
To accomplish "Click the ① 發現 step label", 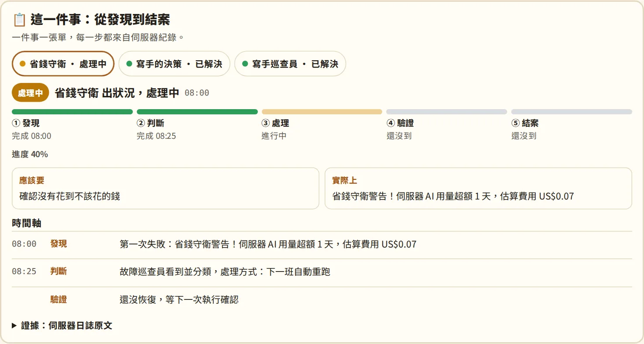I will click(26, 123).
